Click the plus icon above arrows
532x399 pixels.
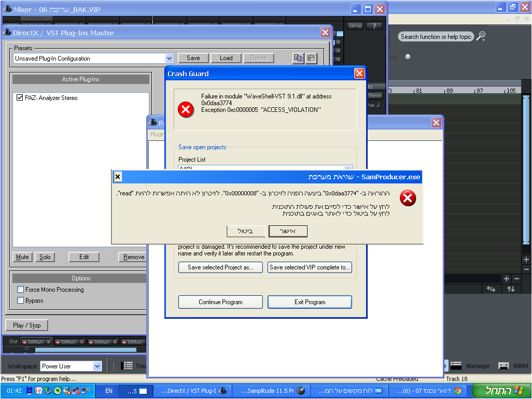click(507, 279)
